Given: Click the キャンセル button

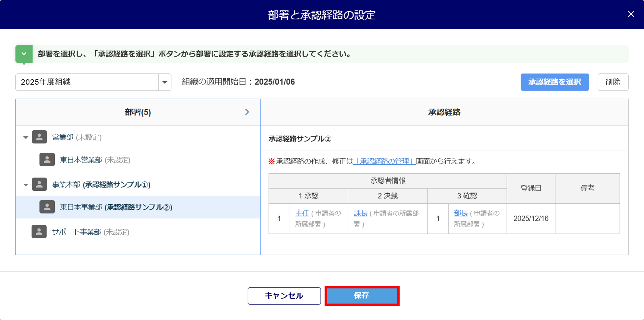Looking at the screenshot, I should click(284, 296).
